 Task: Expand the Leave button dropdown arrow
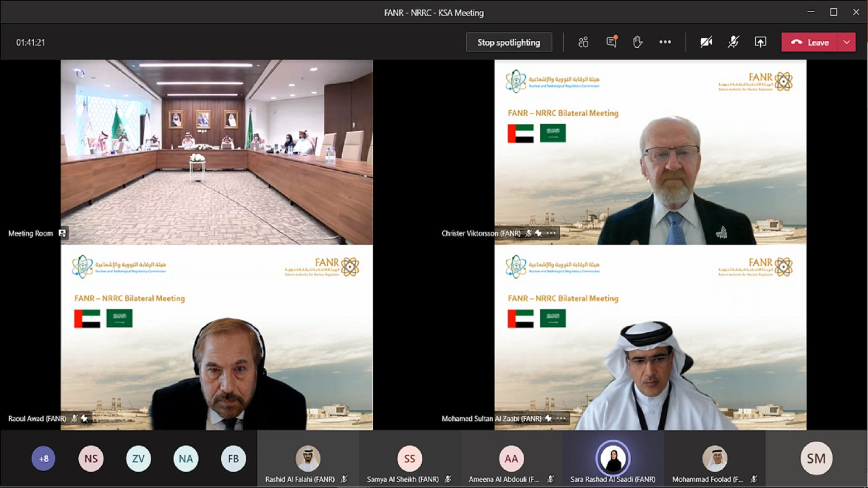point(846,42)
